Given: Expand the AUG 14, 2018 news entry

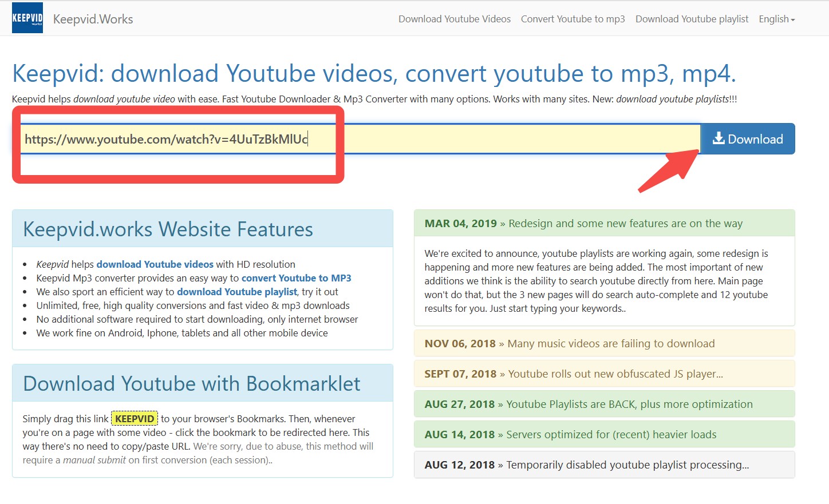Looking at the screenshot, I should [x=605, y=434].
